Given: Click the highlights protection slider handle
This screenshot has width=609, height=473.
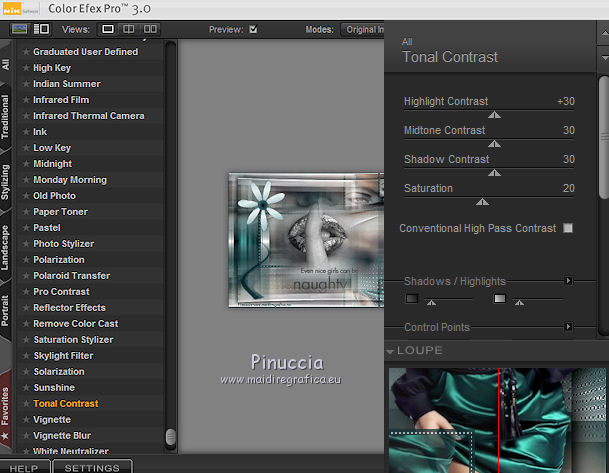Looking at the screenshot, I should [x=519, y=303].
